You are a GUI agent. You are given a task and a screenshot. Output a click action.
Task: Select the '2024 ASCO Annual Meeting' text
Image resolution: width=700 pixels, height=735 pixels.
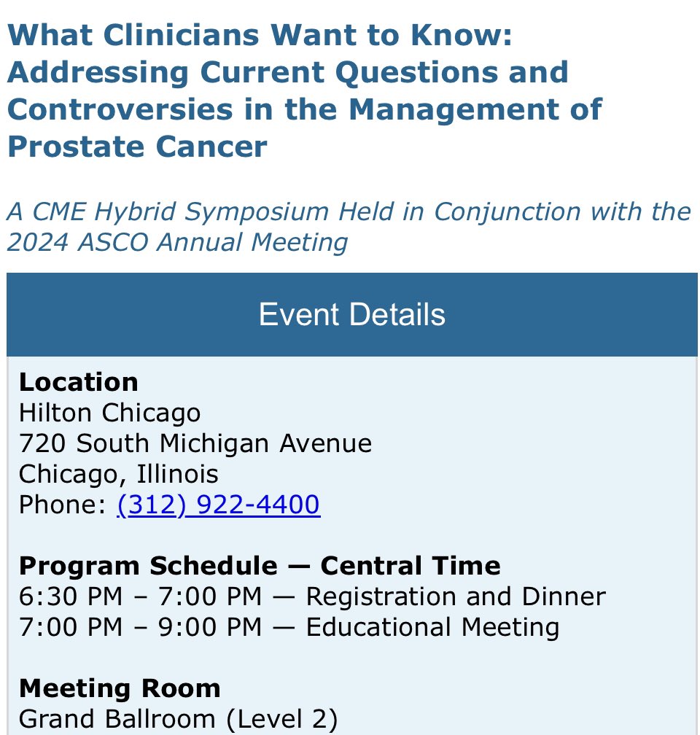click(177, 242)
